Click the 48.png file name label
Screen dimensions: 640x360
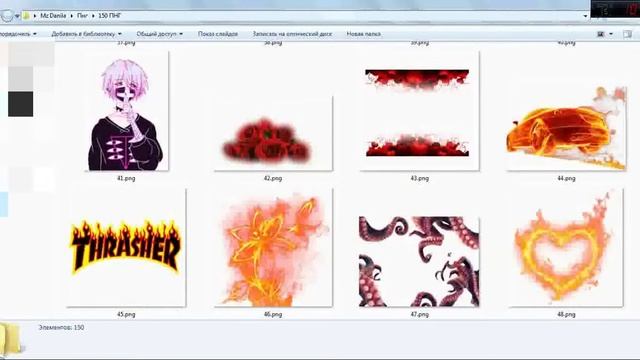pos(567,314)
